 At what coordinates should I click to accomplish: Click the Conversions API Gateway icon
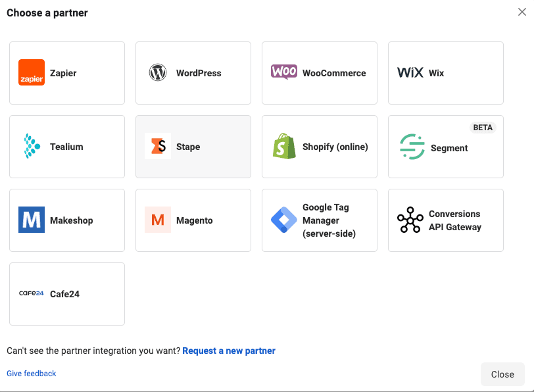410,220
